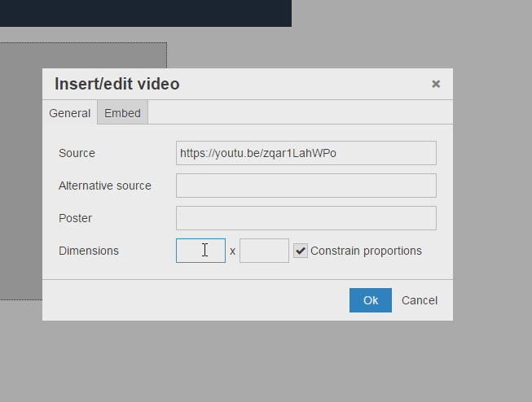The width and height of the screenshot is (532, 402).
Task: Open the Embed tab
Action: click(x=122, y=112)
